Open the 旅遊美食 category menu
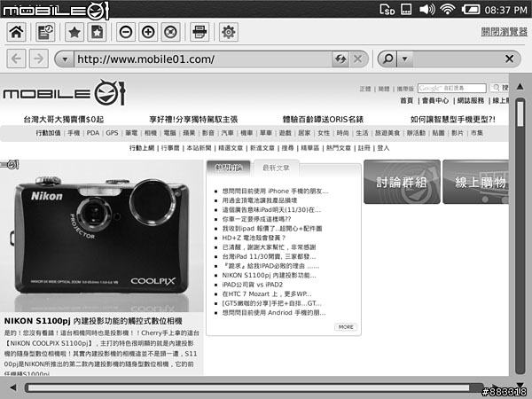The image size is (532, 399). click(387, 133)
